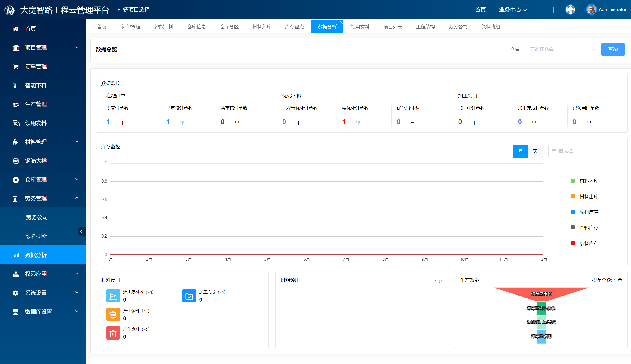Switch to the 仓库信息 tab
This screenshot has width=631, height=364.
tap(196, 27)
